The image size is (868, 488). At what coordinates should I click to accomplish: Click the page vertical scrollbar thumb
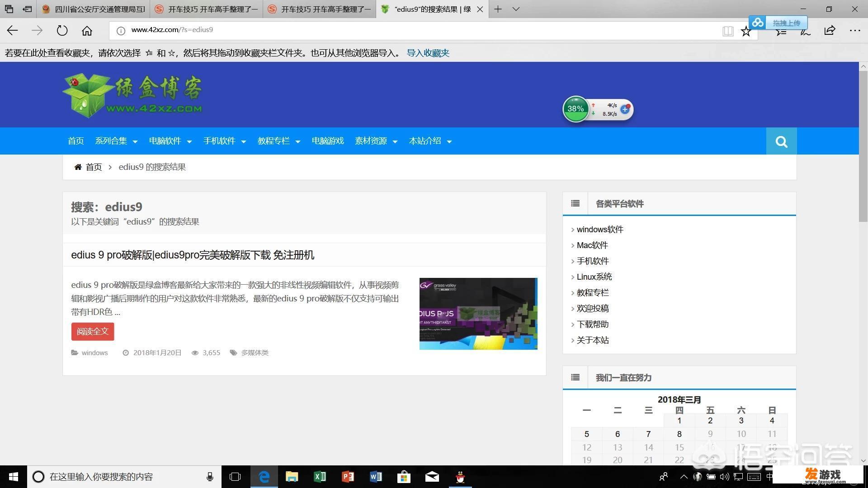click(x=863, y=146)
